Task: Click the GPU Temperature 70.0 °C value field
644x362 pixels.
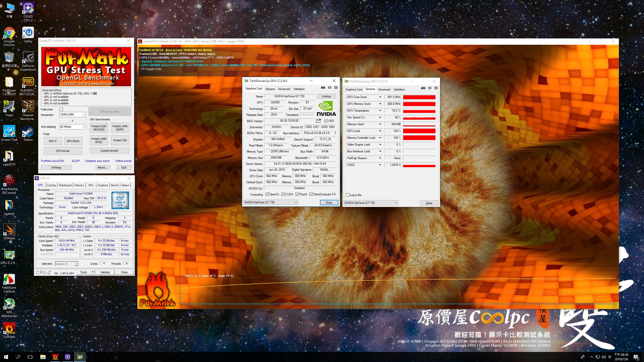Action: tap(393, 111)
